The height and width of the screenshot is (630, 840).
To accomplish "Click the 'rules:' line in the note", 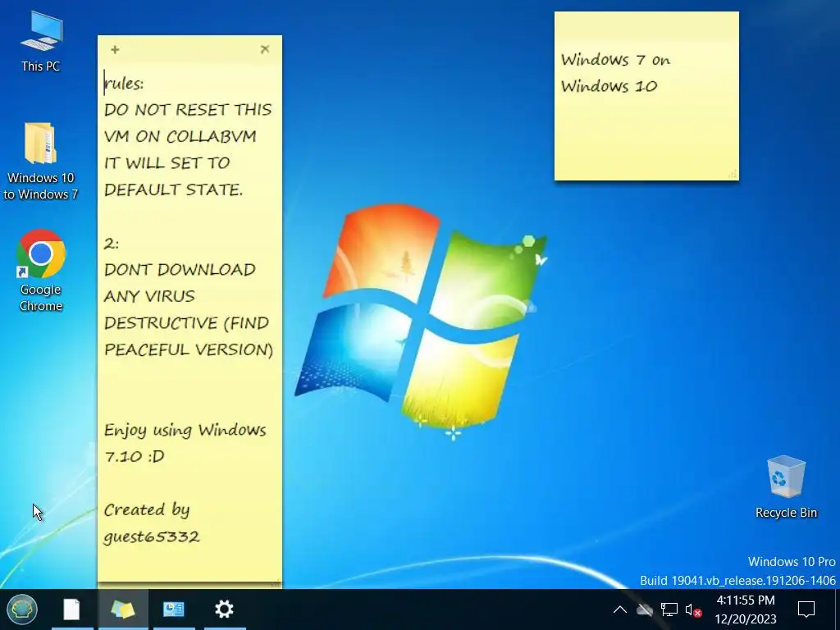I will 124,84.
